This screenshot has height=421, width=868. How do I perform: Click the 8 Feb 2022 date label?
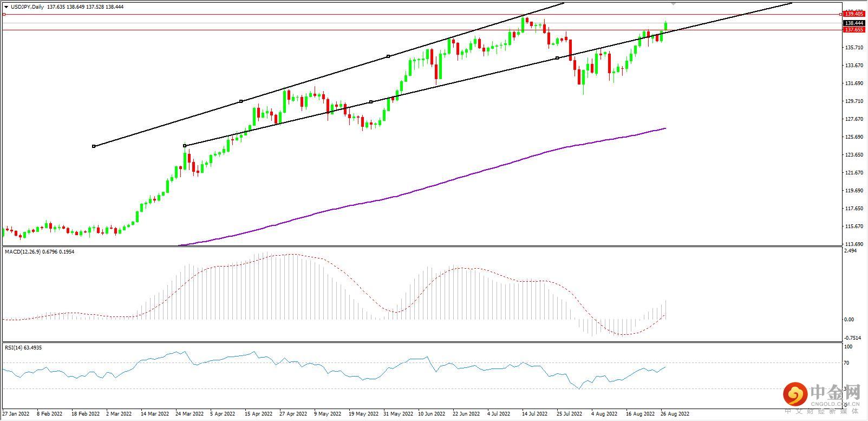pyautogui.click(x=49, y=413)
